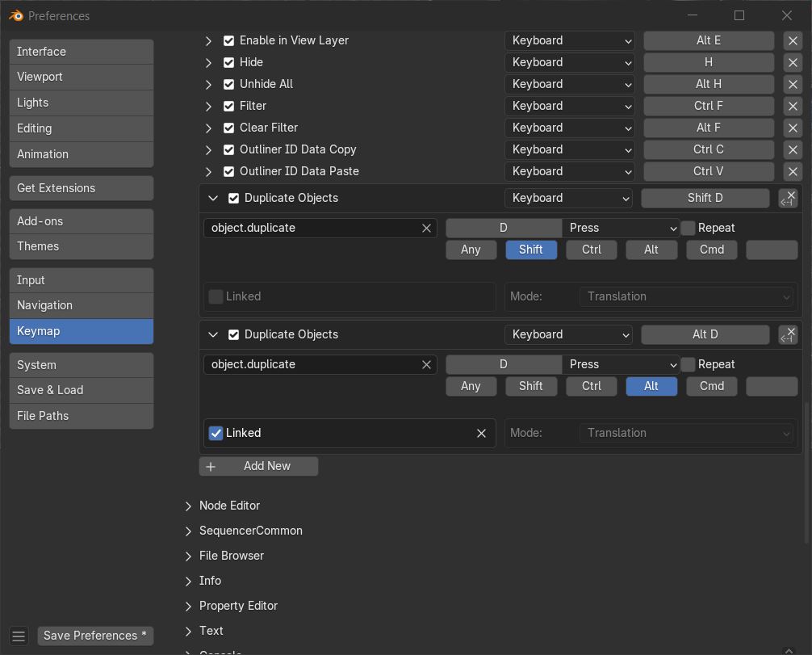
Task: Uncheck the Unhide All keymap entry
Action: tap(228, 85)
